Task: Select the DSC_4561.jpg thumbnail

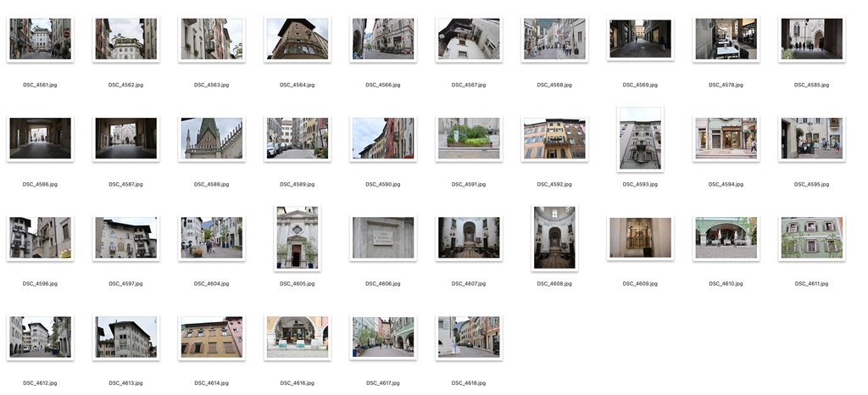Action: click(40, 39)
